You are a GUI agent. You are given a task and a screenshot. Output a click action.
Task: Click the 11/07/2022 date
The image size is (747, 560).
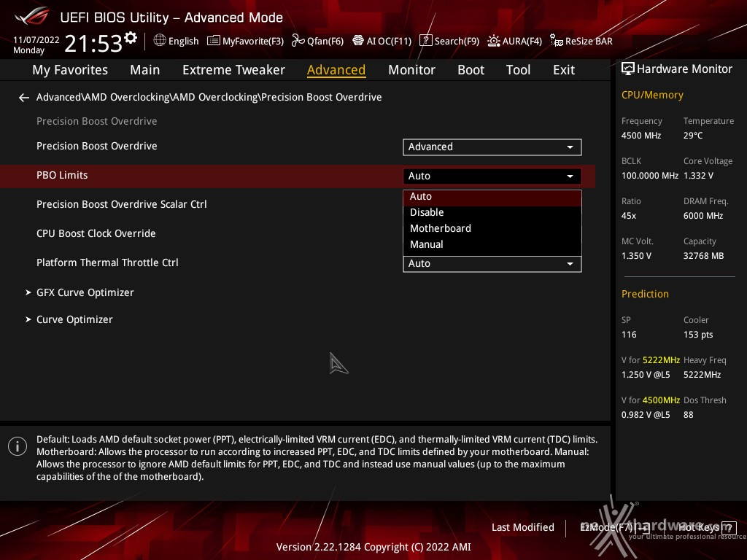point(36,40)
